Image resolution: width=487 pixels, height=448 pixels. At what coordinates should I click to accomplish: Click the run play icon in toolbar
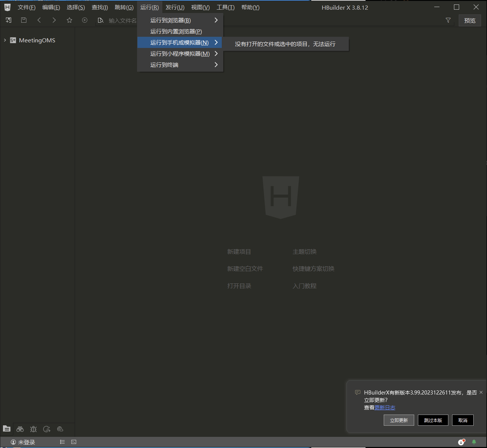(85, 20)
